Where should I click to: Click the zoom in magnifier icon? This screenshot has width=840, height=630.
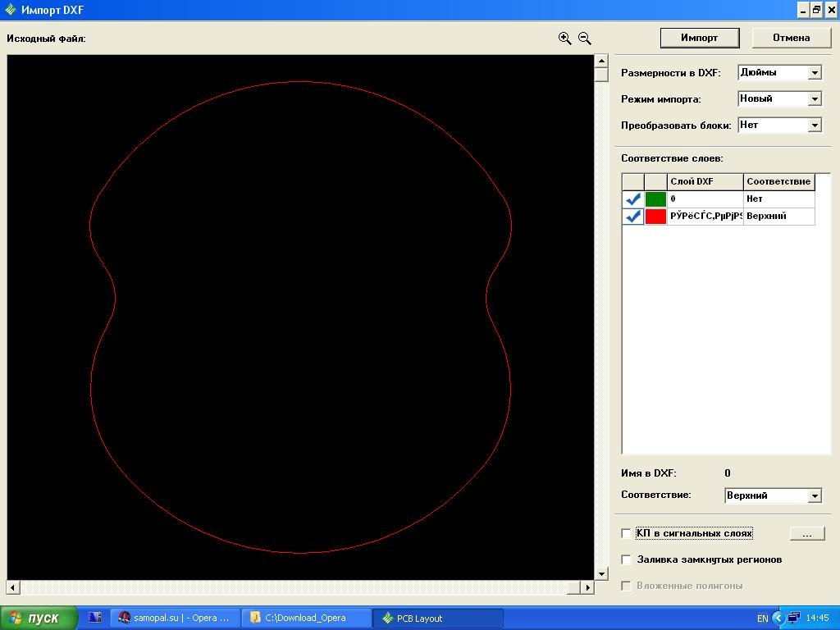click(x=564, y=38)
